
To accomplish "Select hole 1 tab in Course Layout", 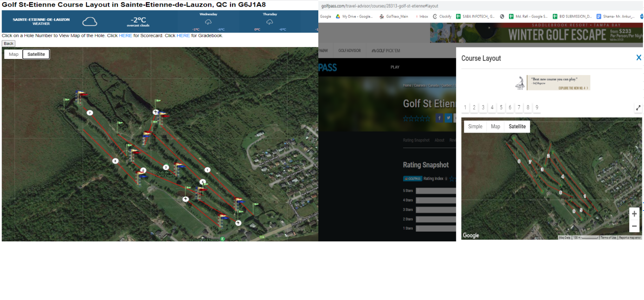I will [x=465, y=108].
